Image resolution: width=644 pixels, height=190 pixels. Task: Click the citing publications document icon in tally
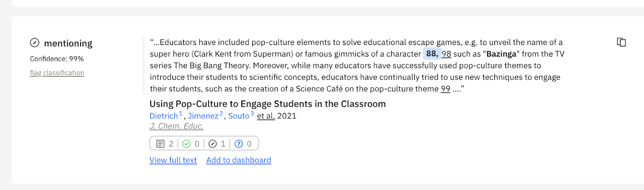point(160,144)
